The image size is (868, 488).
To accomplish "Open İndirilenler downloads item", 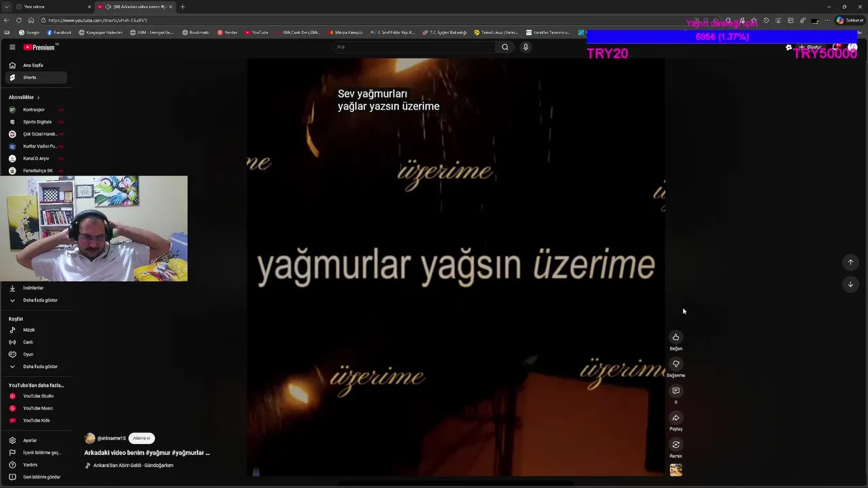I will (35, 288).
